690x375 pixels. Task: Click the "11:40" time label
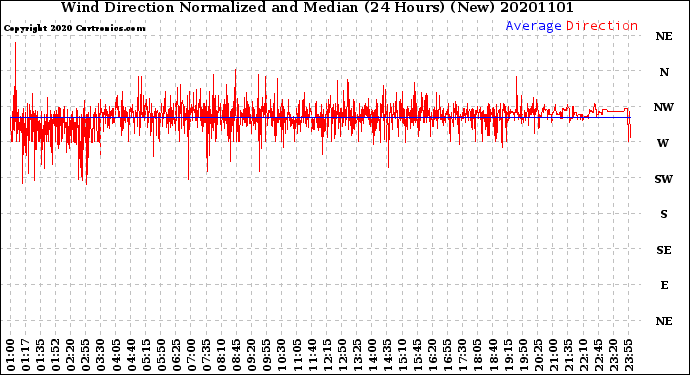(312, 355)
